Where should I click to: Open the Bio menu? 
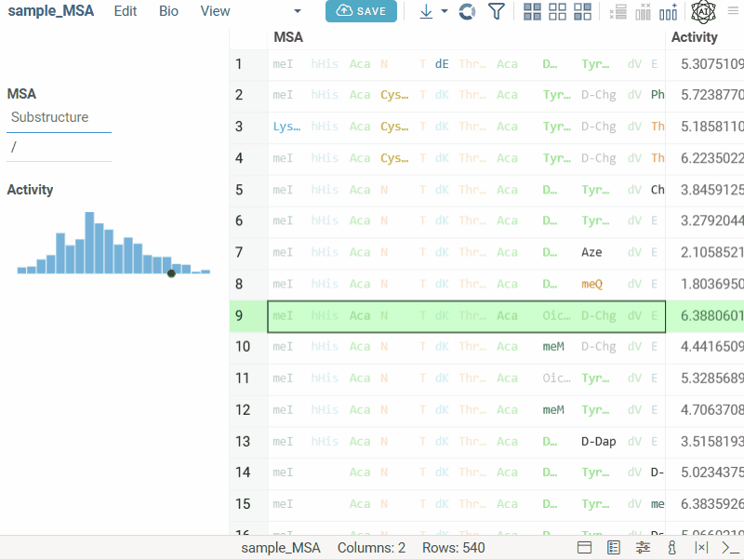click(168, 11)
